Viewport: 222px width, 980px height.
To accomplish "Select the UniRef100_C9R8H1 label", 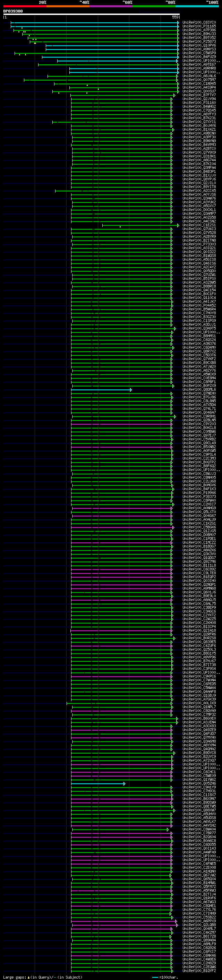I will 199,416.
